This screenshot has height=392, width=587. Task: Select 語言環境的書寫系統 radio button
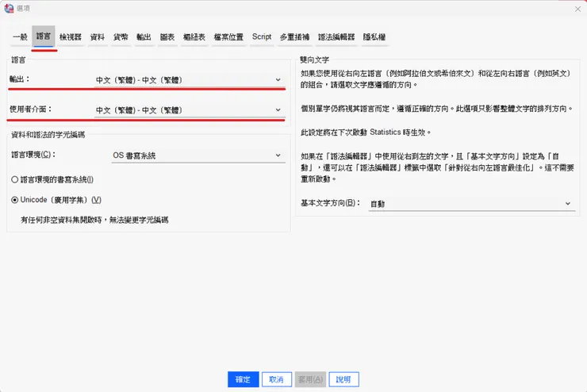click(x=52, y=179)
